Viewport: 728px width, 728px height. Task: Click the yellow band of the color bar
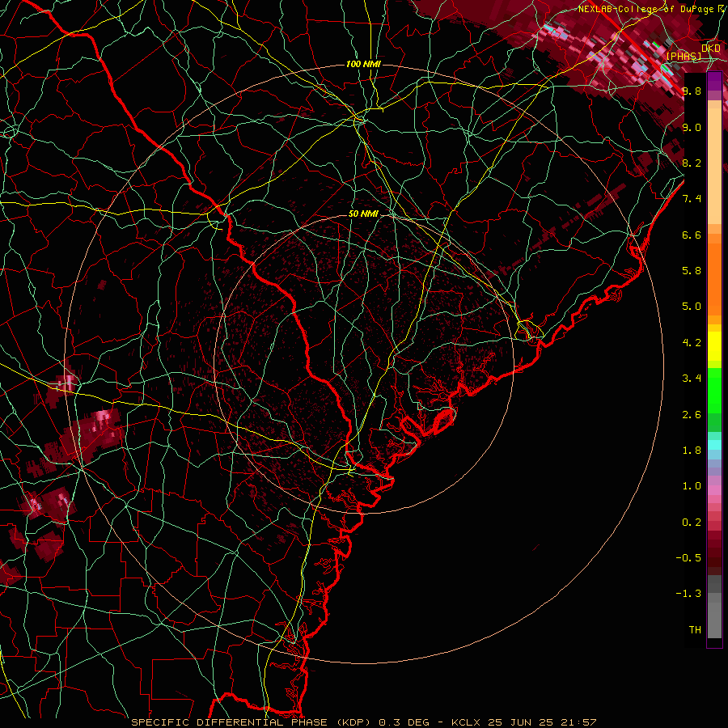[714, 346]
